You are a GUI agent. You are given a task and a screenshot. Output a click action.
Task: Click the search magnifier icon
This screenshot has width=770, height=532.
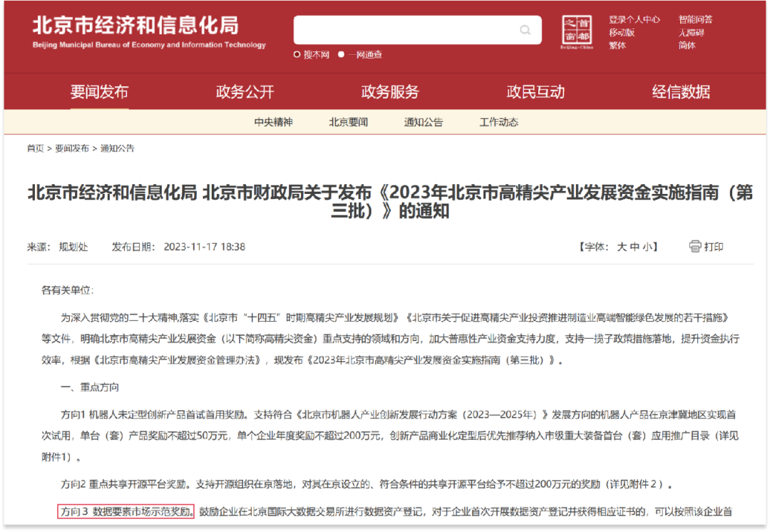(x=525, y=30)
